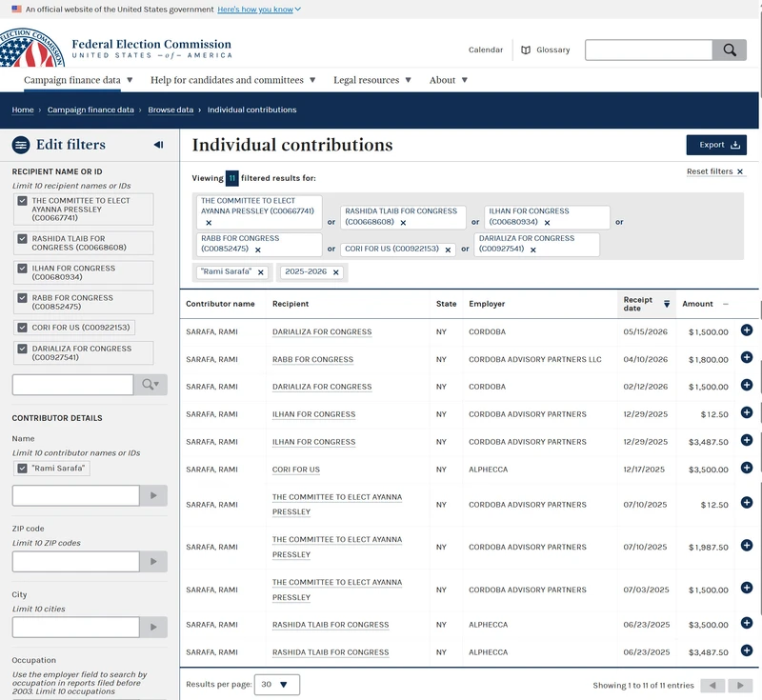Image resolution: width=762 pixels, height=700 pixels.
Task: Uncheck ILHAN FOR CONGRESS recipient checkbox
Action: [x=22, y=269]
